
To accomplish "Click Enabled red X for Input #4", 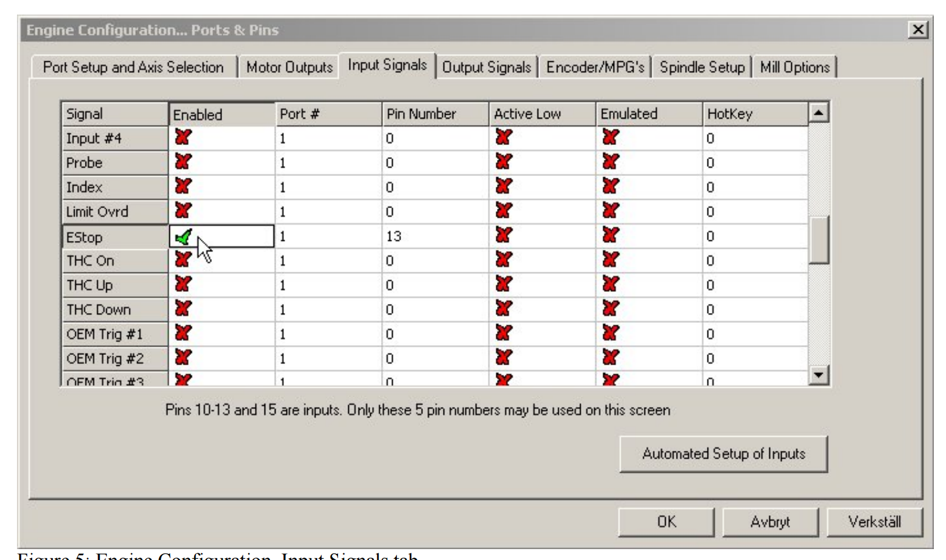I will 183,138.
